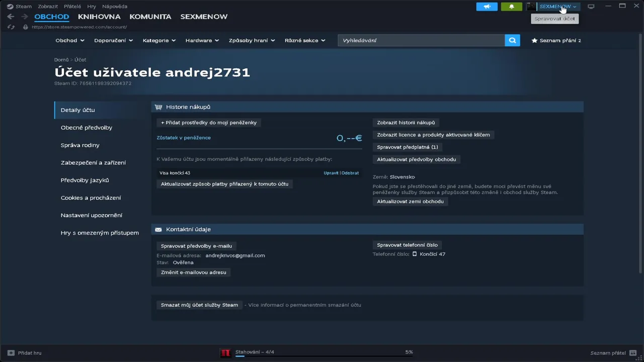644x362 pixels.
Task: Click Smazat můj účet služby Steam
Action: coord(199,305)
